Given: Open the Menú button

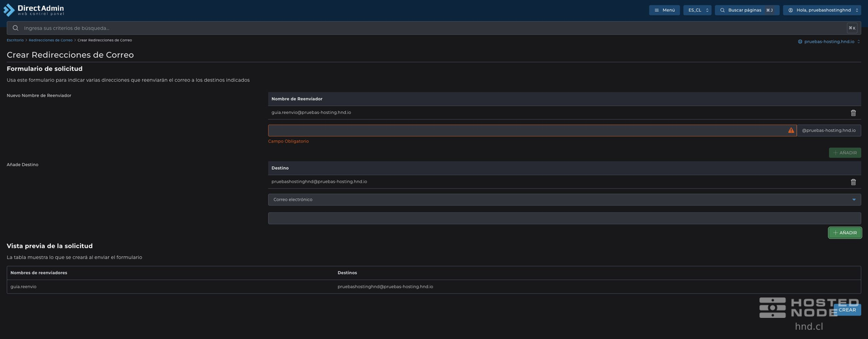Looking at the screenshot, I should pos(665,10).
